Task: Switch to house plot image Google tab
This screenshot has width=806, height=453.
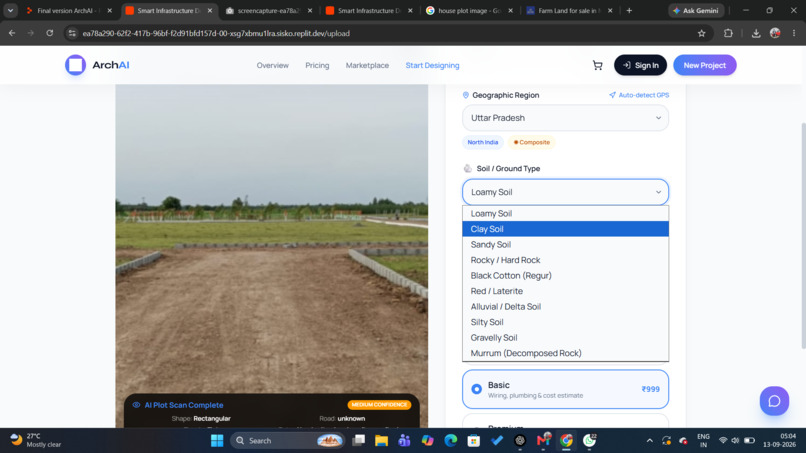Action: click(x=470, y=10)
